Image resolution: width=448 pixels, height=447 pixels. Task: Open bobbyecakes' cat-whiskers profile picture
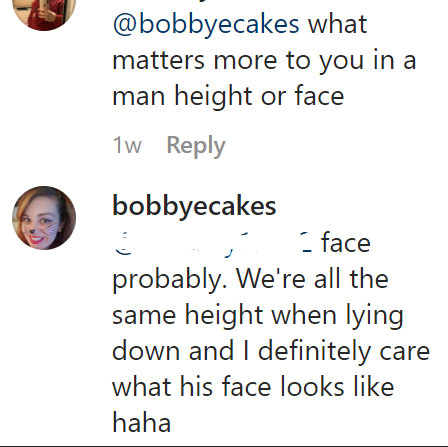[x=44, y=218]
